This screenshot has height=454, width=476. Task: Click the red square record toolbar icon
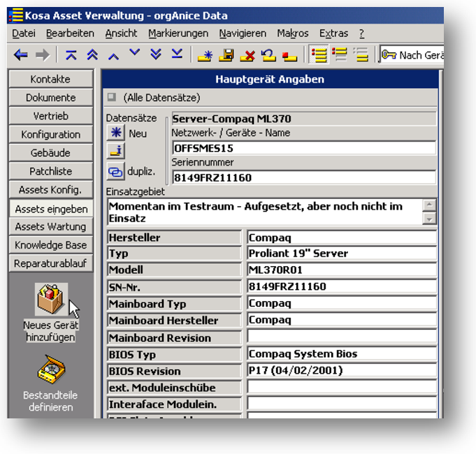[x=289, y=57]
